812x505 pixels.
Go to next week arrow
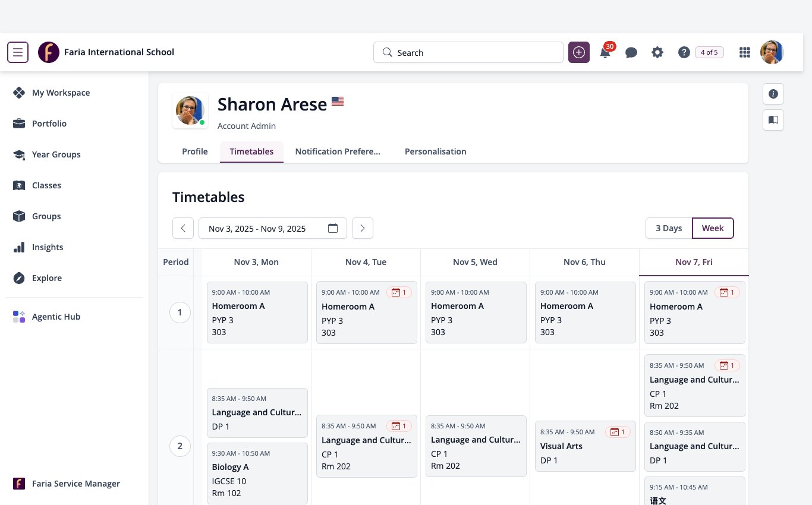click(x=363, y=228)
